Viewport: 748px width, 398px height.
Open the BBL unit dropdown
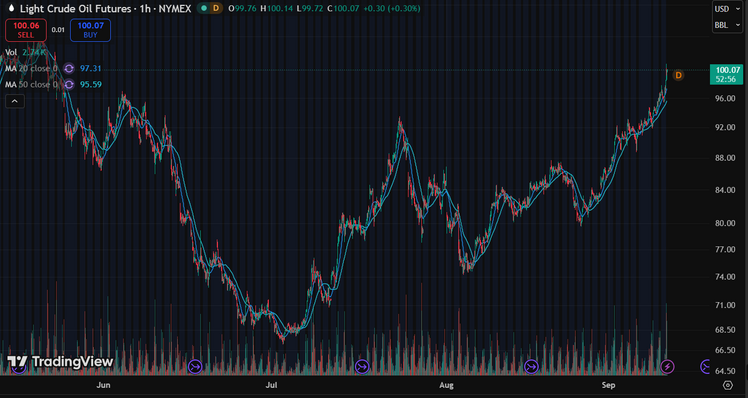click(727, 25)
